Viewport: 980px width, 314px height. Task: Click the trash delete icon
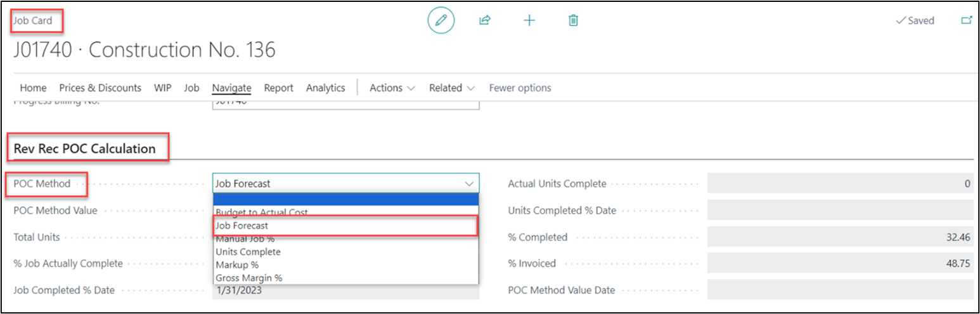pos(573,20)
